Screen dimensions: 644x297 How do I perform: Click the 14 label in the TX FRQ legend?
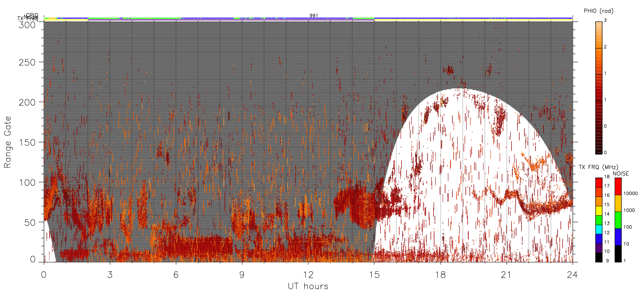click(x=607, y=214)
